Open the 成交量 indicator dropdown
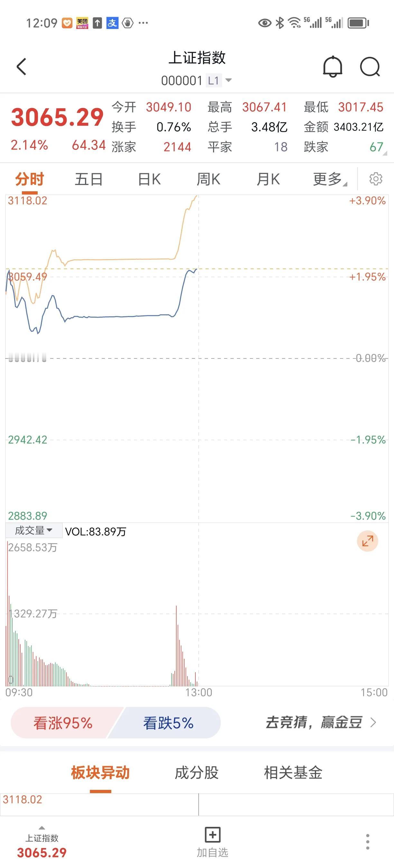 [x=34, y=531]
